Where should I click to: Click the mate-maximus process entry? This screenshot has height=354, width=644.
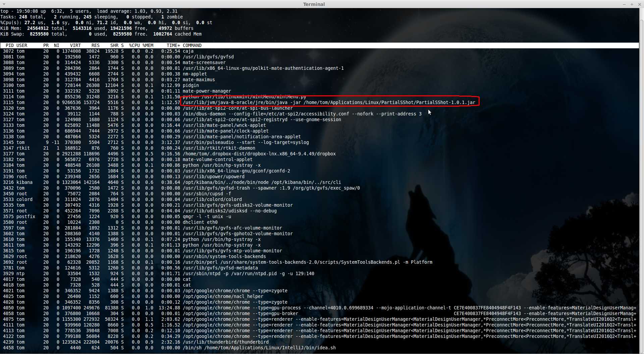[x=199, y=80]
